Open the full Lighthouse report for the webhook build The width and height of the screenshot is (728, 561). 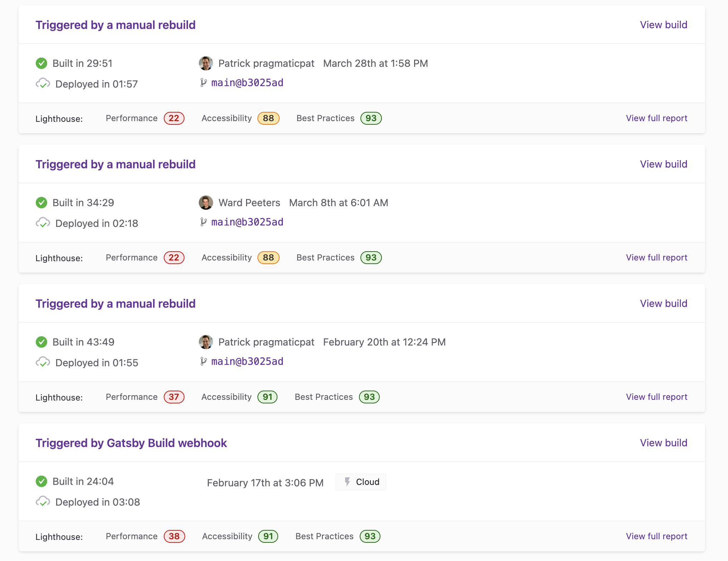(x=656, y=536)
